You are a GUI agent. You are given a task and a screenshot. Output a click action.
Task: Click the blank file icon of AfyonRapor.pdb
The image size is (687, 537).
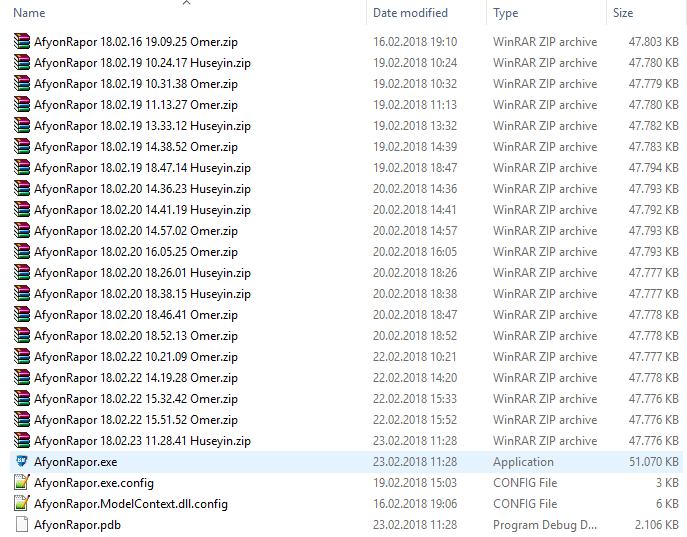click(21, 524)
